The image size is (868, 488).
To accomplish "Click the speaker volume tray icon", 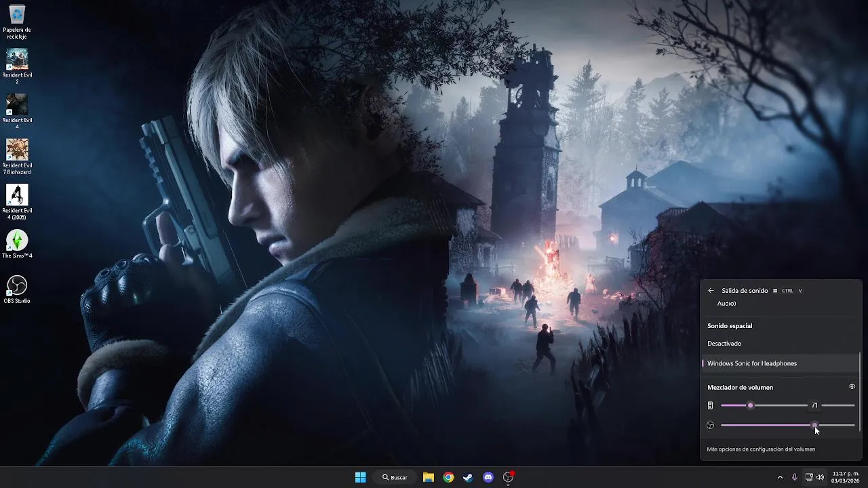I will pos(821,477).
